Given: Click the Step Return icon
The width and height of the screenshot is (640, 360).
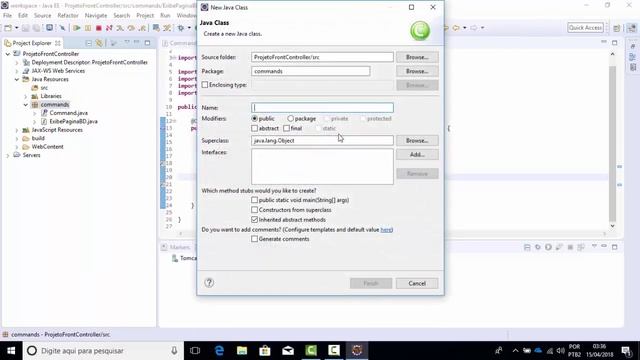Looking at the screenshot, I should (142, 28).
